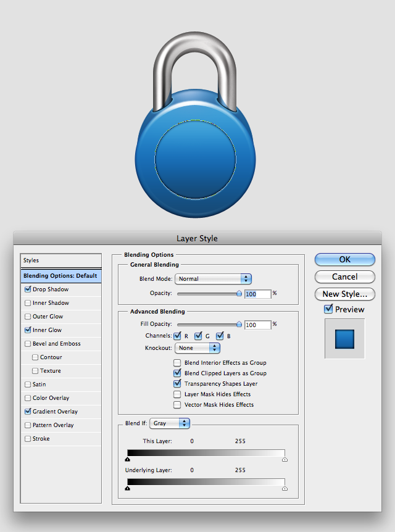Click the OK button

click(x=345, y=260)
